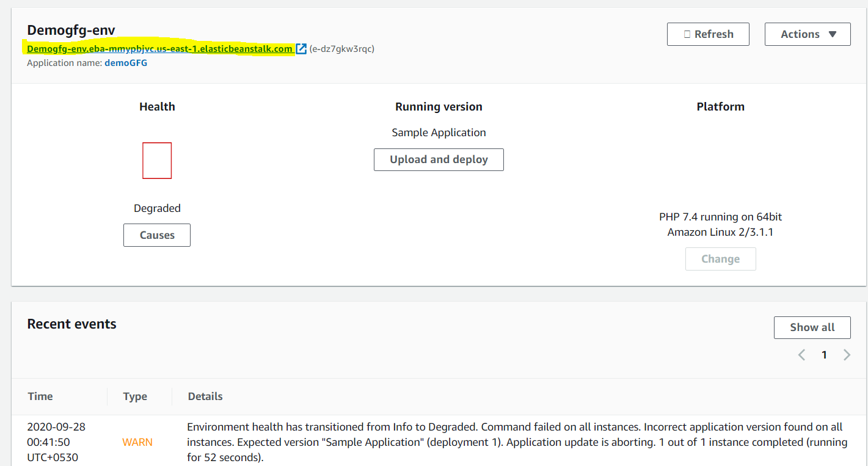Click the Environment health transitioned event details
Viewport: 868px width, 466px height.
(517, 442)
